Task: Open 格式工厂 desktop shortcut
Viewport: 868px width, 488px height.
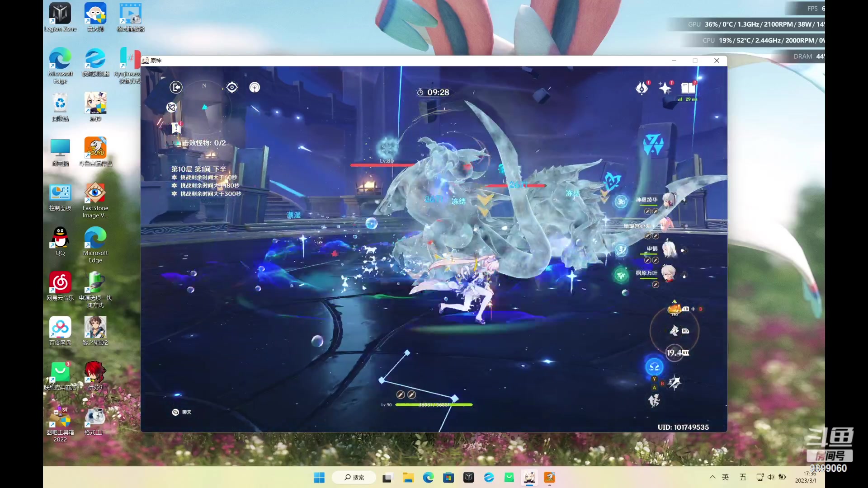Action: (x=95, y=420)
